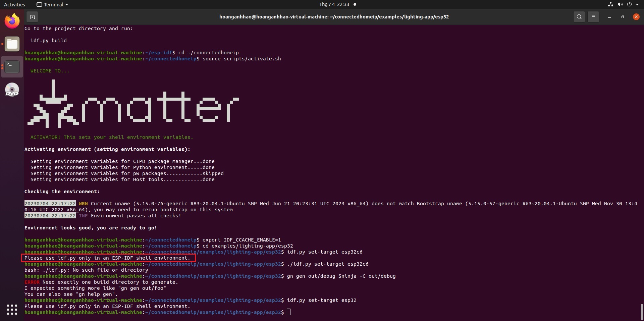The height and width of the screenshot is (321, 644).
Task: Select the Terminal icon in dock
Action: 12,67
